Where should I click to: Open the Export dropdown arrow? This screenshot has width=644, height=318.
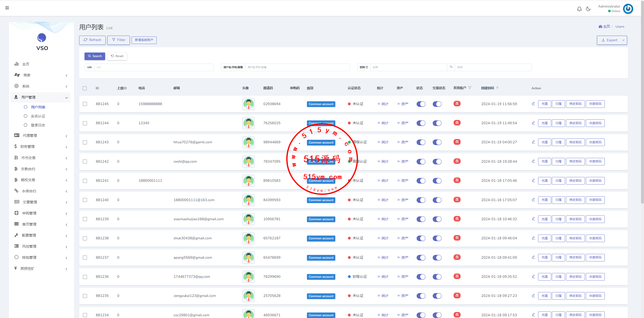pyautogui.click(x=623, y=40)
